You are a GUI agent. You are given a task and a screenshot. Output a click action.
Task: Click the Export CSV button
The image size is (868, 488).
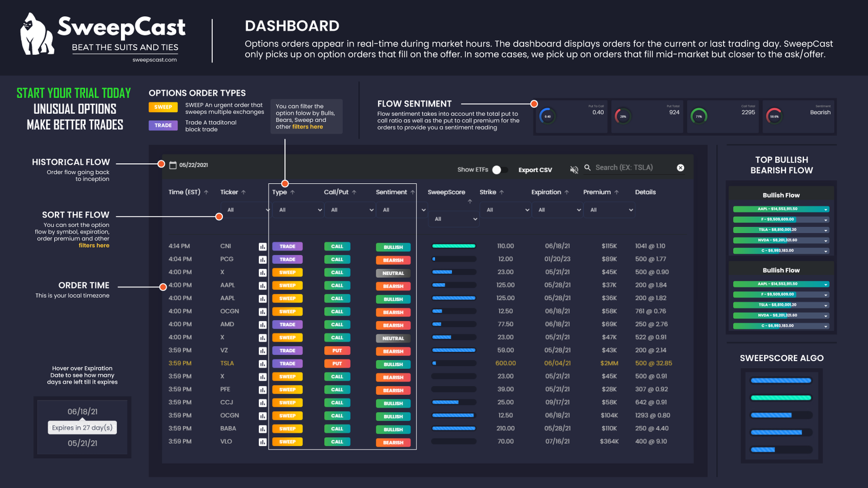point(535,170)
